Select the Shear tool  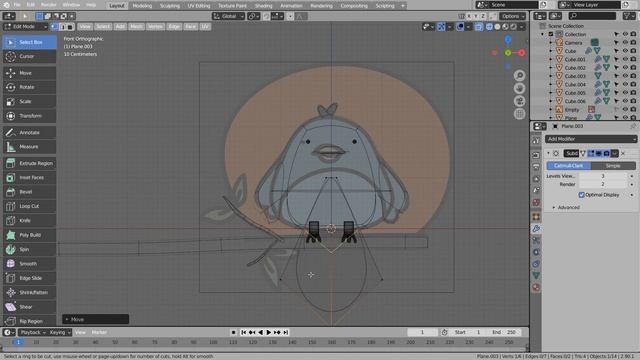point(29,307)
